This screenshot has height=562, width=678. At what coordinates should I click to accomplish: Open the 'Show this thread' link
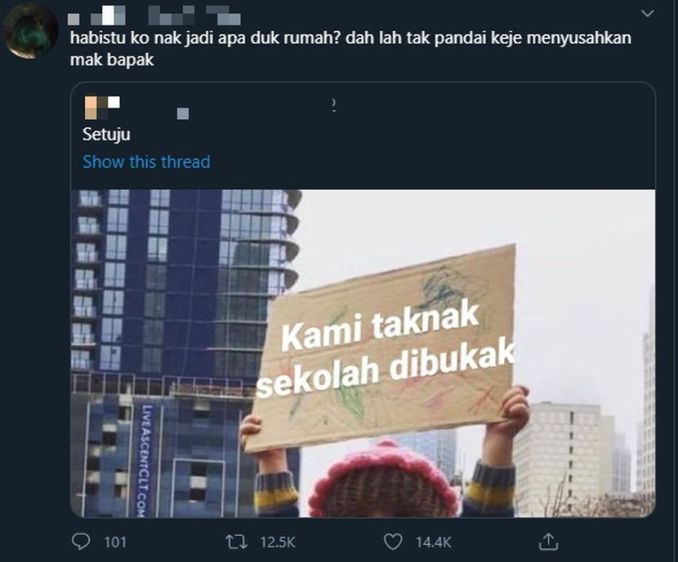pos(146,162)
